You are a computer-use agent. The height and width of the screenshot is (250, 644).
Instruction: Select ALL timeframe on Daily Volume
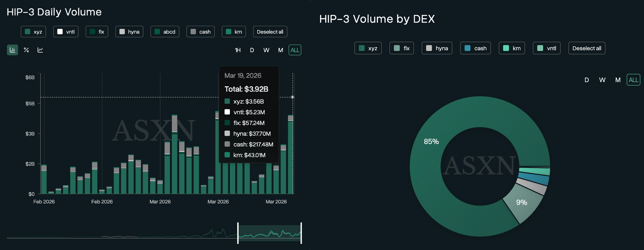pos(295,50)
